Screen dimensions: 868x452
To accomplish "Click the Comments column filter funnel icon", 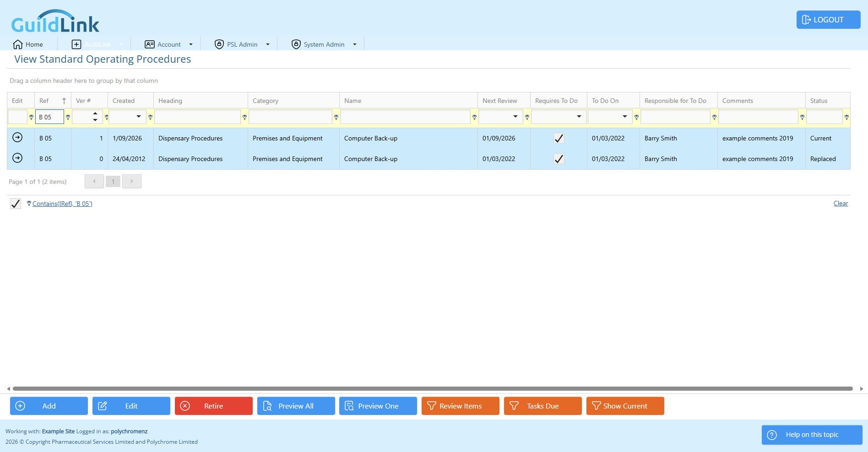I will [x=802, y=117].
